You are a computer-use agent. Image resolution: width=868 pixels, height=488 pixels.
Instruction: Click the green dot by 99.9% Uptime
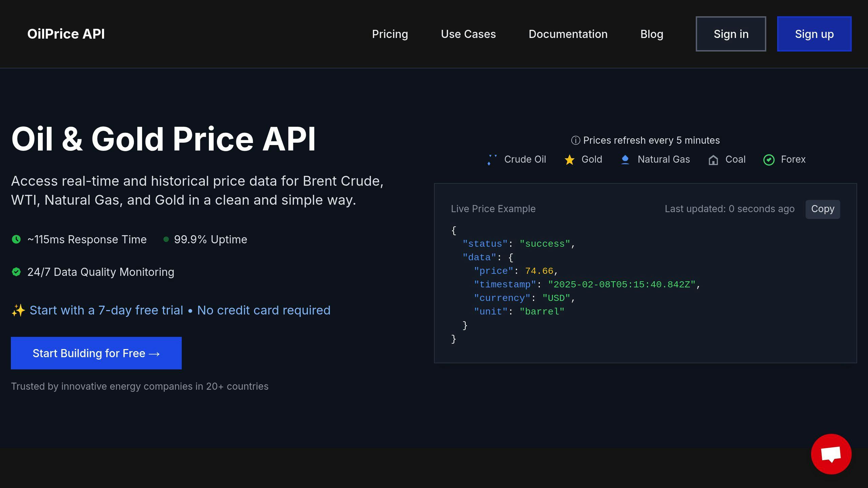coord(166,239)
